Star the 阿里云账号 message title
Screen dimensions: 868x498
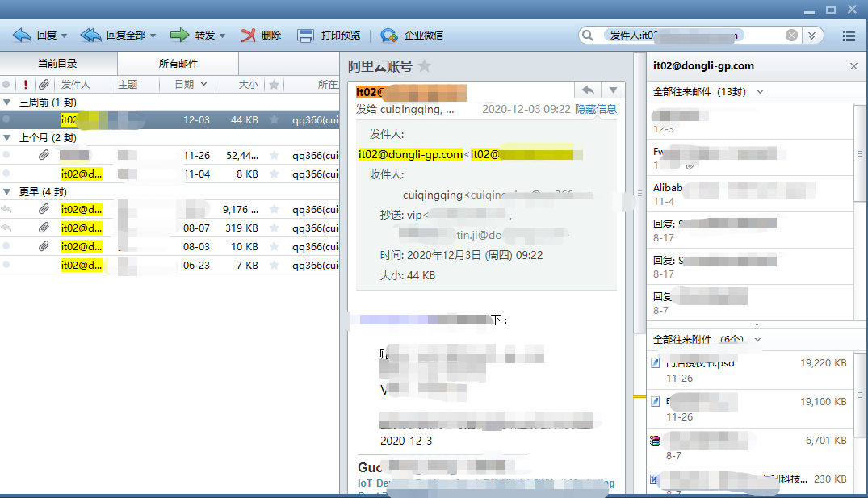tap(424, 66)
